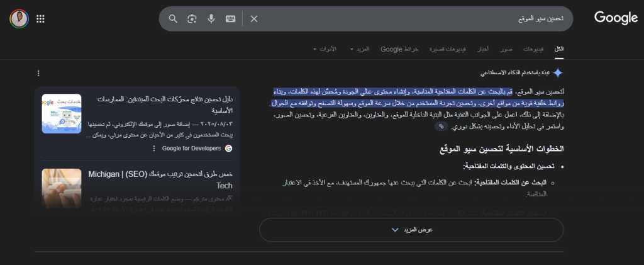
Task: Open options dots beside Google for Developers
Action: pyautogui.click(x=154, y=149)
